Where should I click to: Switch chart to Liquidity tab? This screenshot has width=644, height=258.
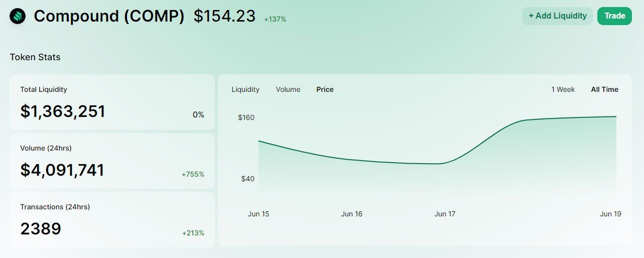click(x=245, y=89)
